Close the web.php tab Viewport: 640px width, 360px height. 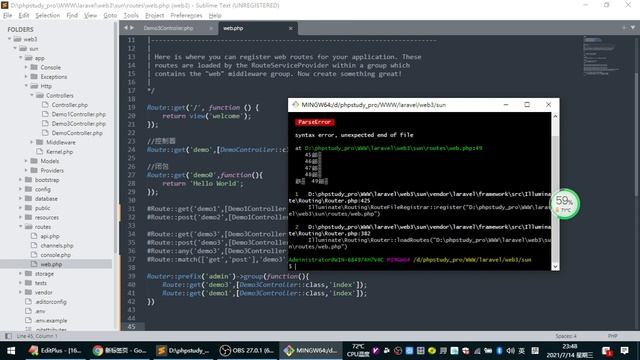click(290, 28)
